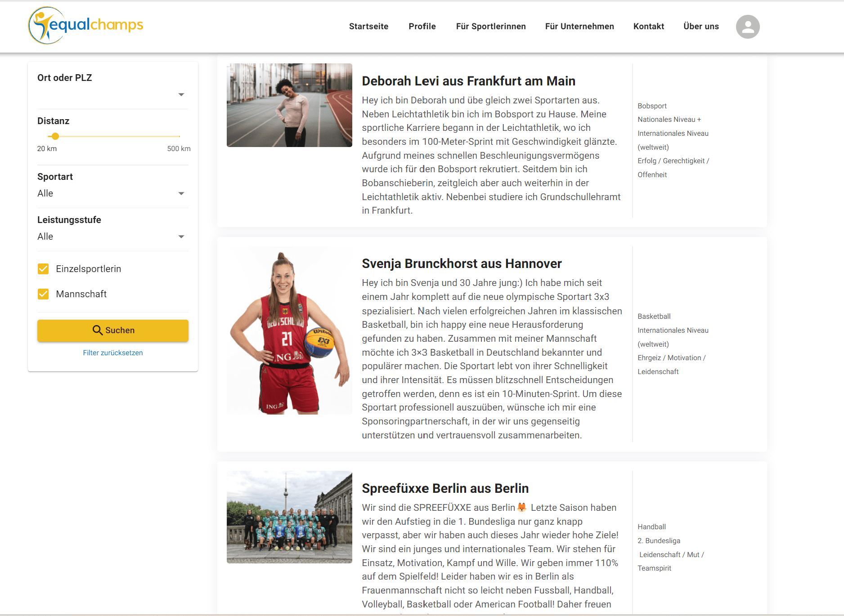This screenshot has width=844, height=616.
Task: Open the Profile menu item
Action: click(422, 27)
